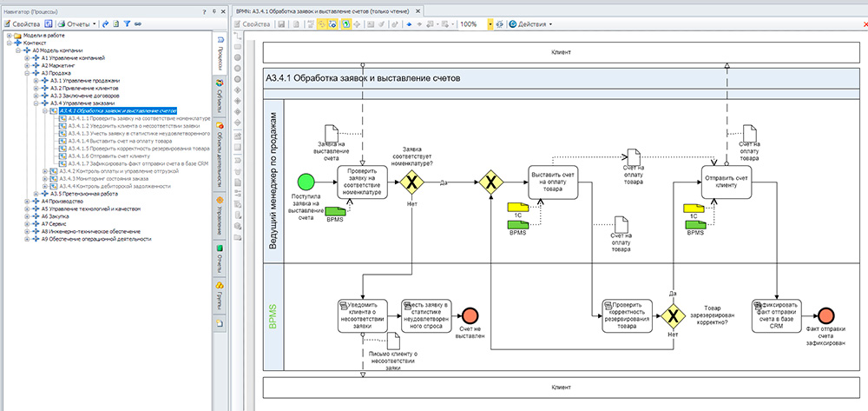Toggle the highlighted green-bordered toolbar button
Viewport: 868px width, 411px height.
point(346,24)
